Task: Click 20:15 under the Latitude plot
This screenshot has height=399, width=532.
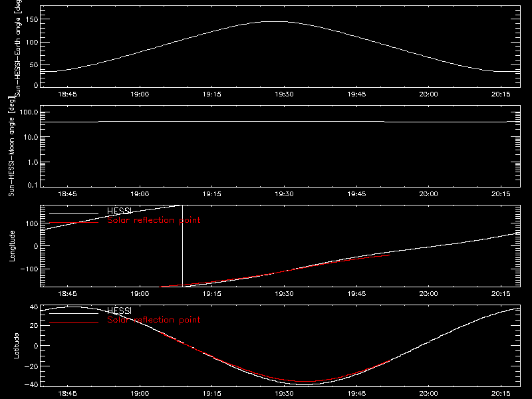Action: 501,394
